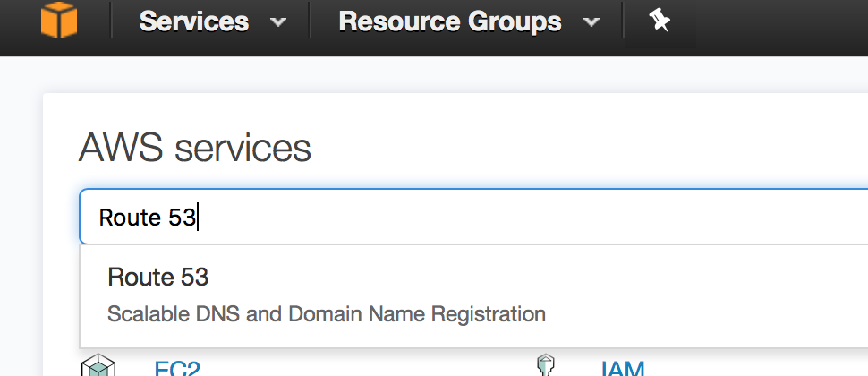Image resolution: width=868 pixels, height=376 pixels.
Task: Open the Resource Groups menu label
Action: point(449,21)
